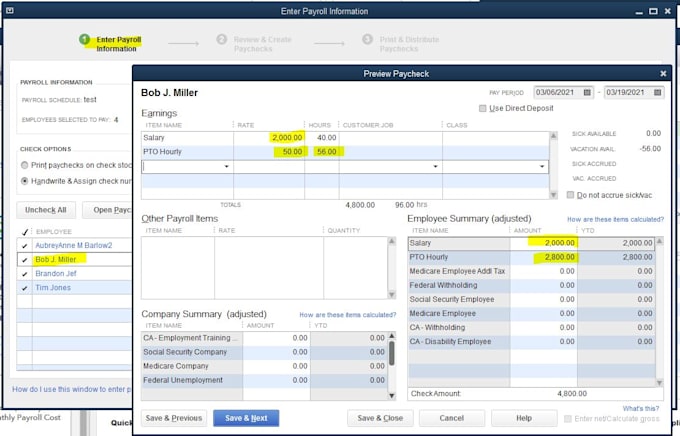
Task: Click the Save & Next button
Action: point(246,418)
